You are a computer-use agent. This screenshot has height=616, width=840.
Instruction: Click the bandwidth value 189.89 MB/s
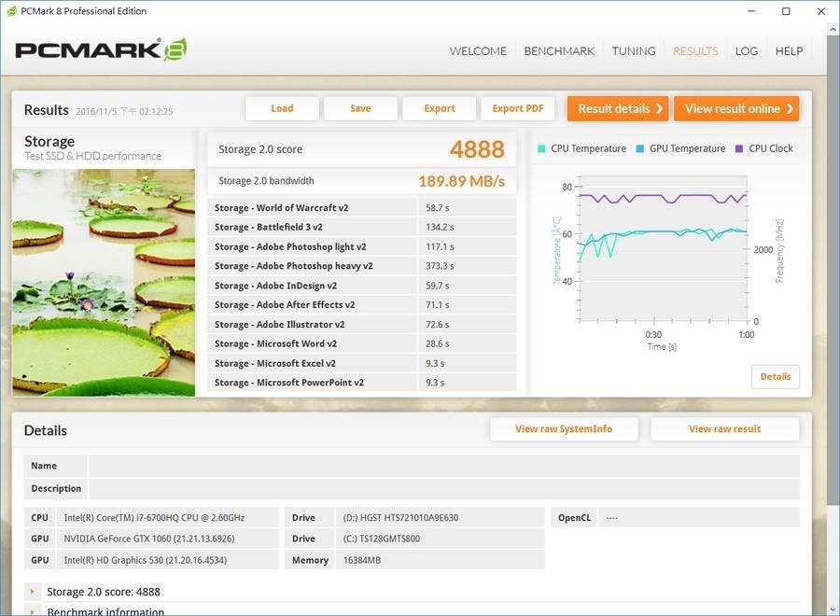[461, 181]
